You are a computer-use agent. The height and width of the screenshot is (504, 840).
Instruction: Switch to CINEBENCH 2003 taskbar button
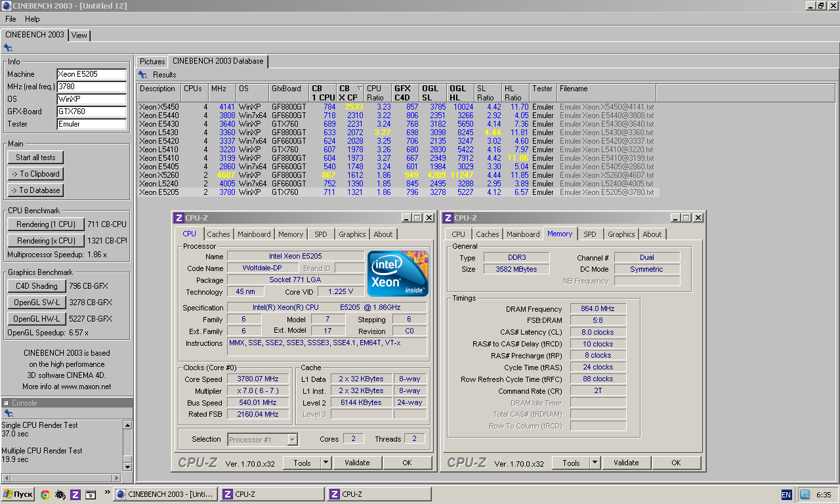click(165, 494)
